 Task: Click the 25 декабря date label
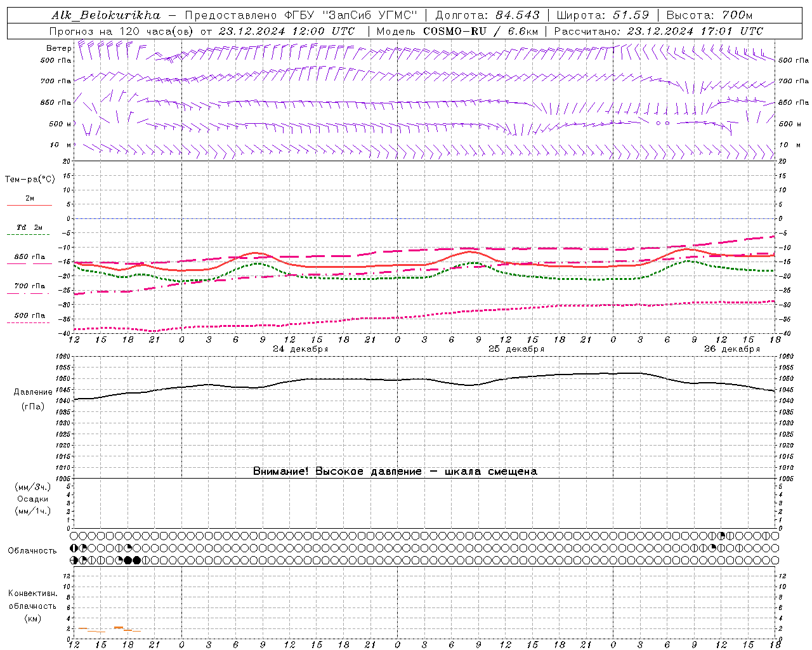coord(516,349)
